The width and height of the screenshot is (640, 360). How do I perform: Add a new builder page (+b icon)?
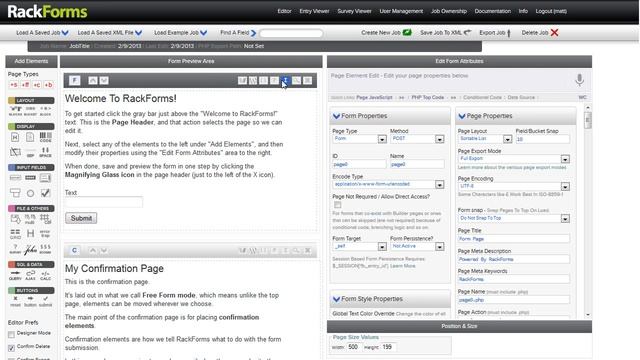48,85
